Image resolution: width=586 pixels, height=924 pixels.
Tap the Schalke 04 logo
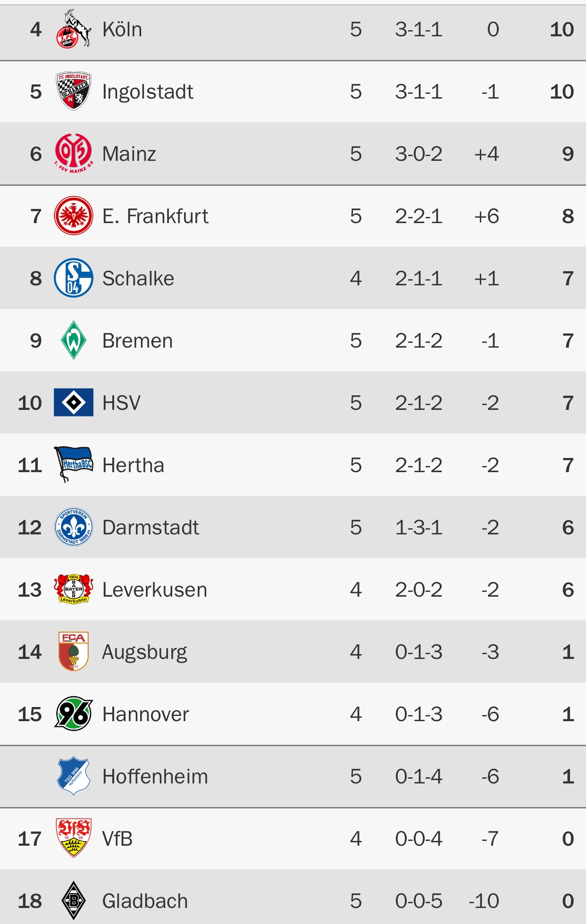(x=74, y=278)
